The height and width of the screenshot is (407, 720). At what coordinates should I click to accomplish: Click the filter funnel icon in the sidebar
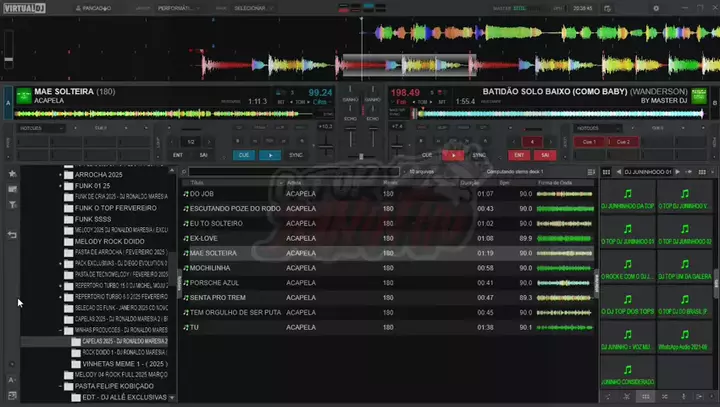pos(12,205)
